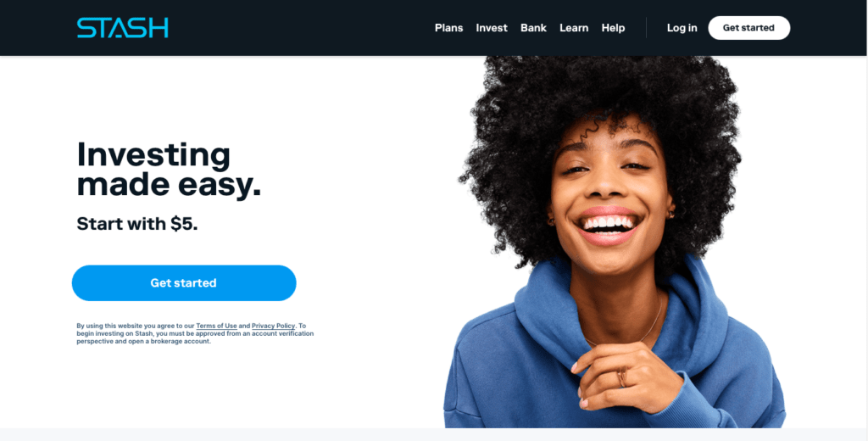Click the light gray strip below hero
The image size is (868, 441).
(x=434, y=434)
